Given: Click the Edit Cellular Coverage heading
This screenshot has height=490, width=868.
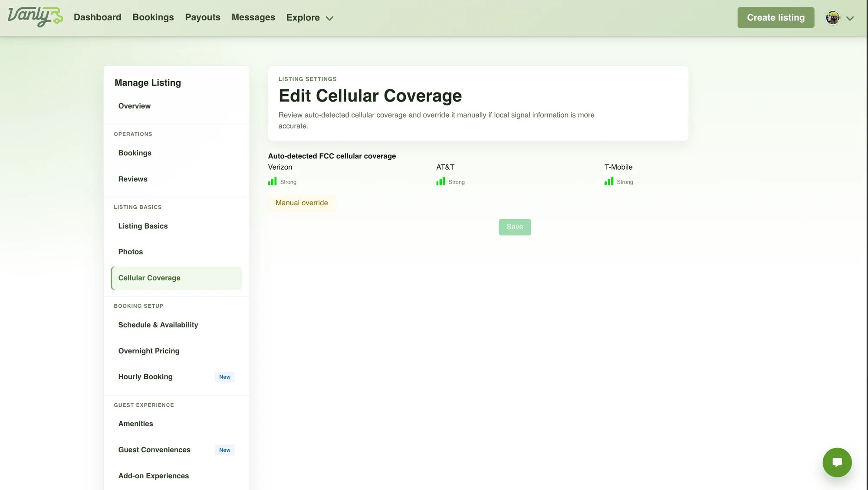Looking at the screenshot, I should pyautogui.click(x=370, y=96).
